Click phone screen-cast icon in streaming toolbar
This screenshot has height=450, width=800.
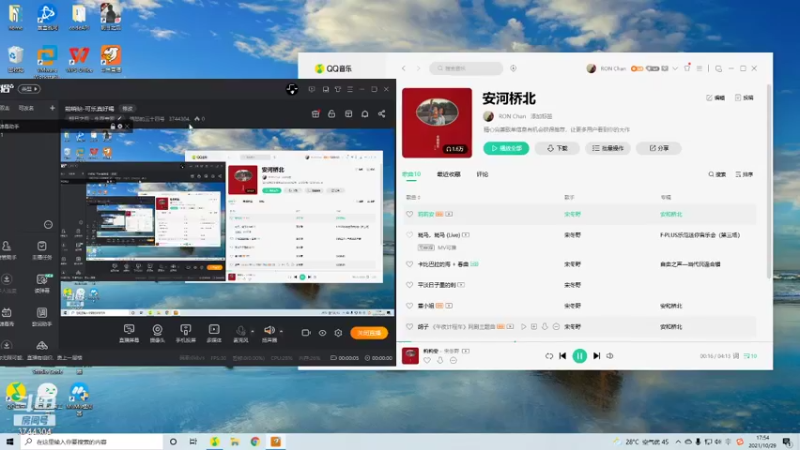[186, 333]
